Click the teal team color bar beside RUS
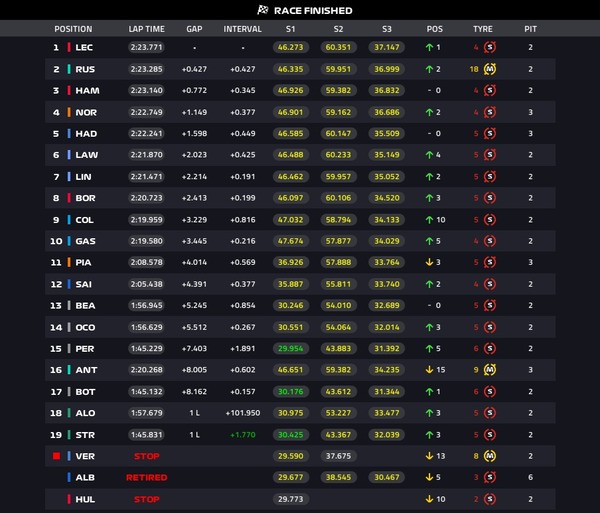This screenshot has width=600, height=513. pyautogui.click(x=69, y=69)
